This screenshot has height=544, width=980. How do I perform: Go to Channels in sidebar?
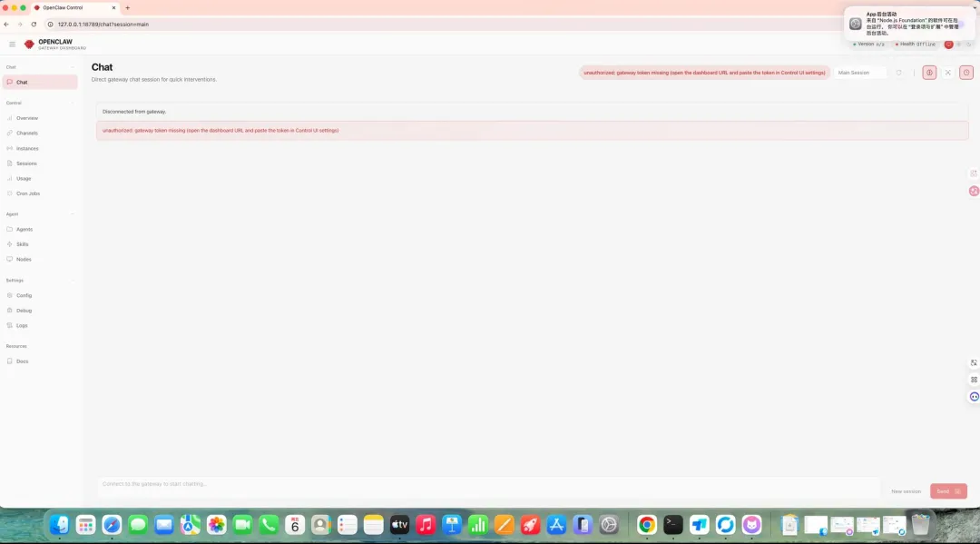tap(40, 134)
